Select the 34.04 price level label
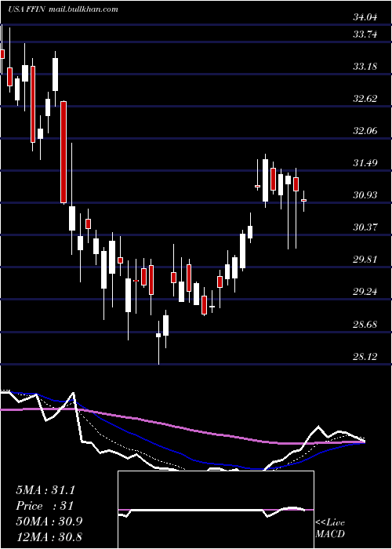This screenshot has width=392, height=549. (365, 17)
